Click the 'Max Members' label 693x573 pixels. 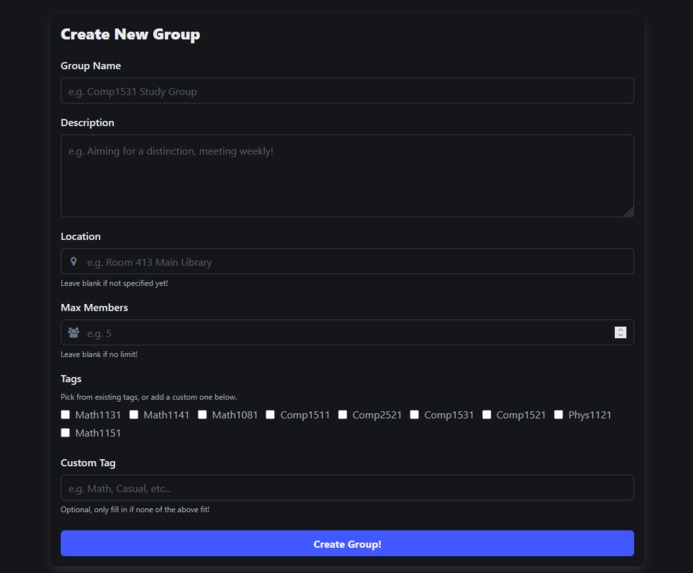coord(94,308)
